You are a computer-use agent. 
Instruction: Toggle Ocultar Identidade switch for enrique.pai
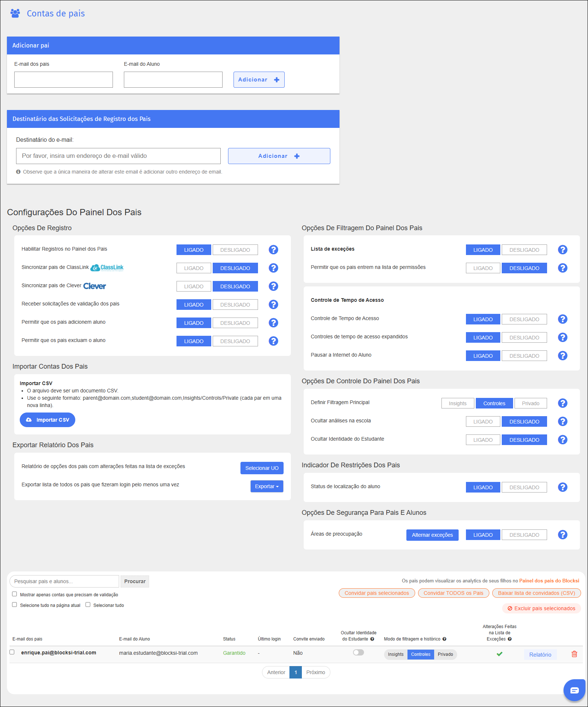click(359, 653)
